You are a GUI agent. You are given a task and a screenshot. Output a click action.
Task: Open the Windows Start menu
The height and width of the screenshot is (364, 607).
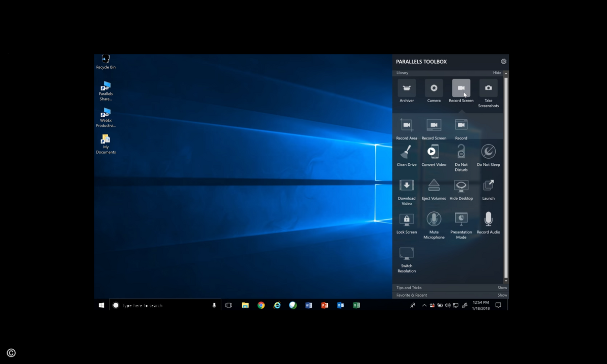pyautogui.click(x=101, y=305)
